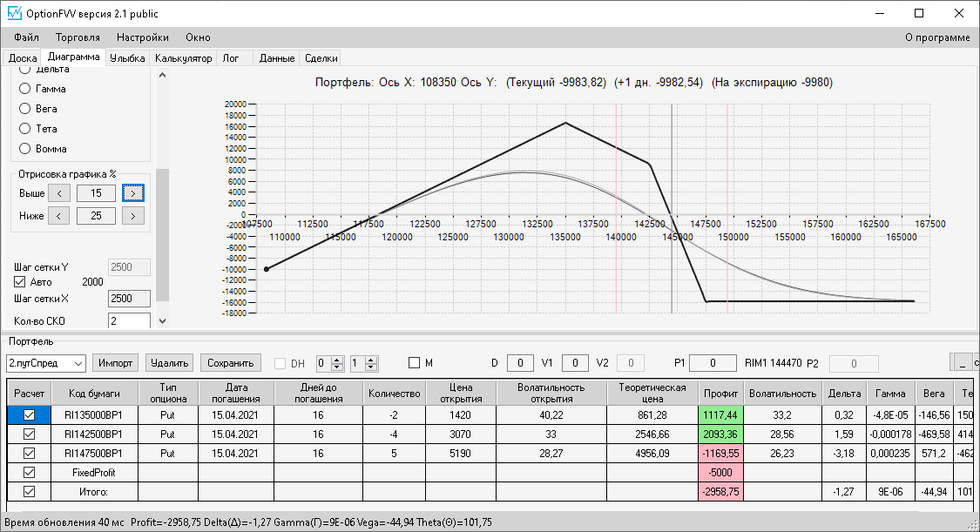Click the Удалить button
This screenshot has width=980, height=532.
click(x=169, y=363)
